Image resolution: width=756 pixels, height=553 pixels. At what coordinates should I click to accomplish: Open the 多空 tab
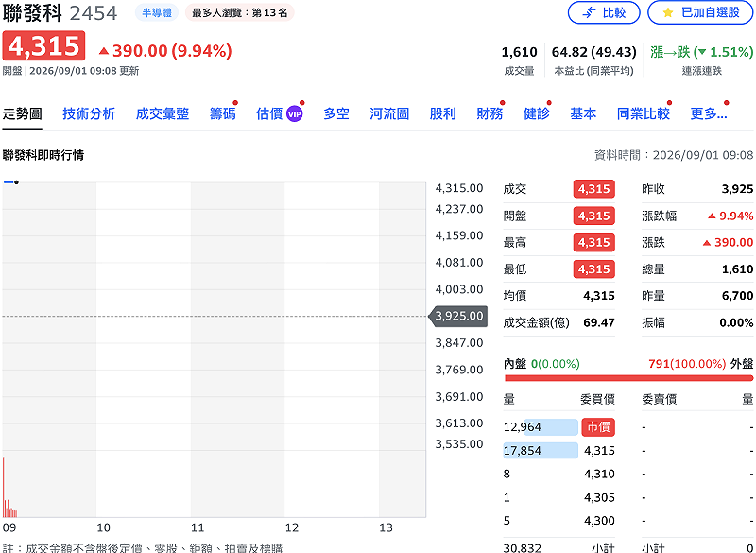tap(336, 113)
